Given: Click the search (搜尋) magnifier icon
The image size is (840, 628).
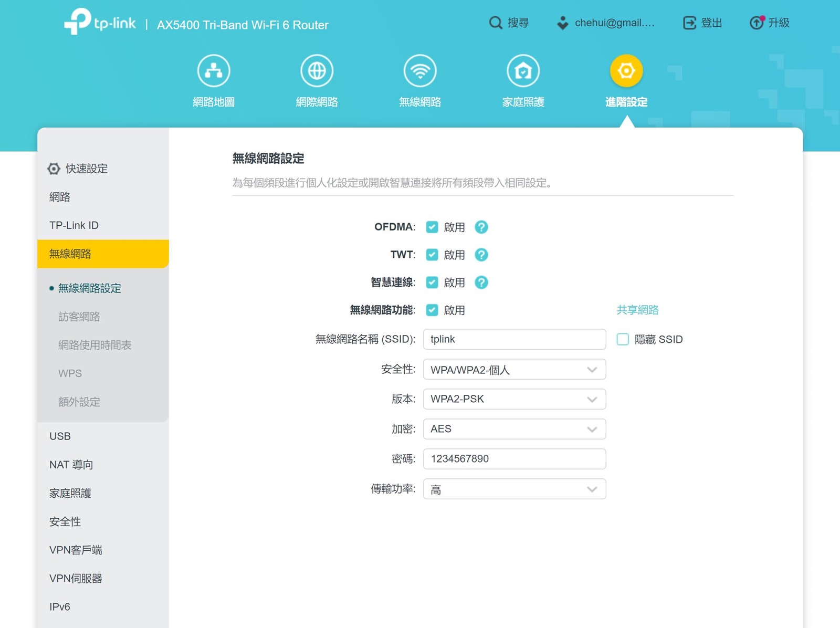Looking at the screenshot, I should [x=496, y=23].
